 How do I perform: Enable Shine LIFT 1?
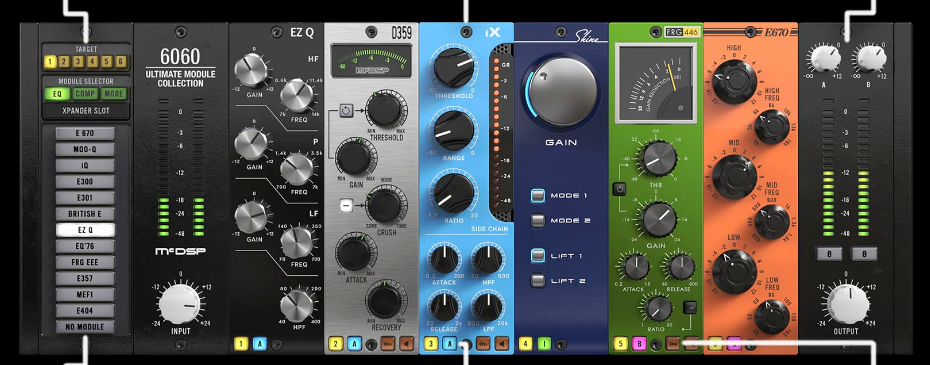click(538, 256)
